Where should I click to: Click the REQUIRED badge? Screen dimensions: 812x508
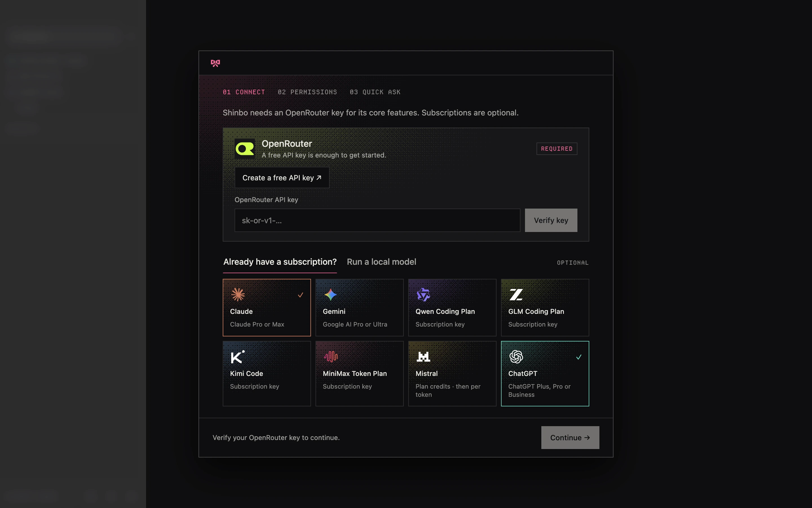tap(557, 148)
